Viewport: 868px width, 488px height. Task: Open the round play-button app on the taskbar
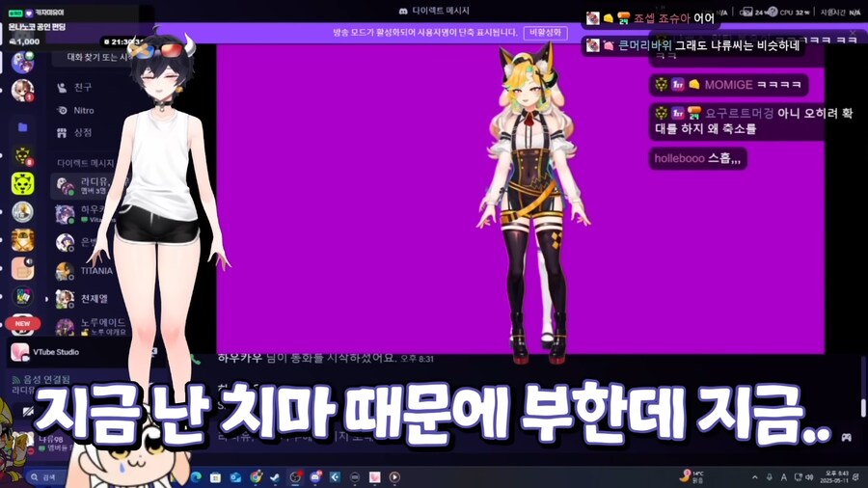click(x=394, y=477)
